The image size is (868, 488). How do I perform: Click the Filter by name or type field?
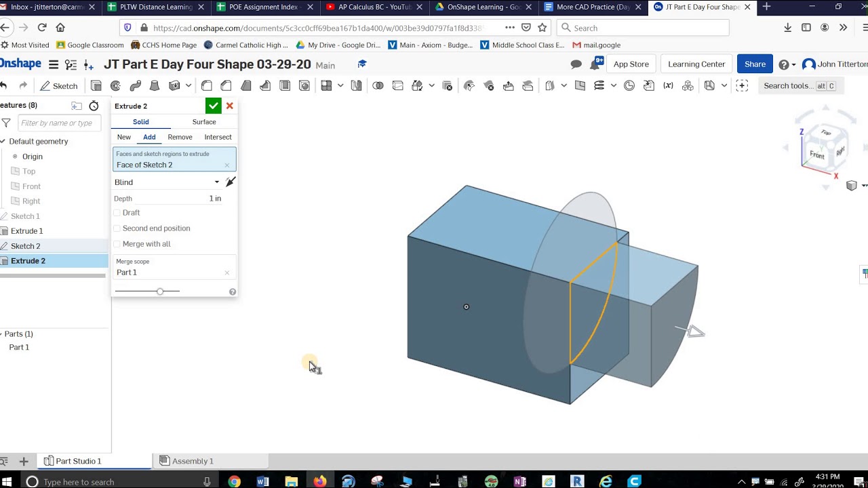point(58,123)
